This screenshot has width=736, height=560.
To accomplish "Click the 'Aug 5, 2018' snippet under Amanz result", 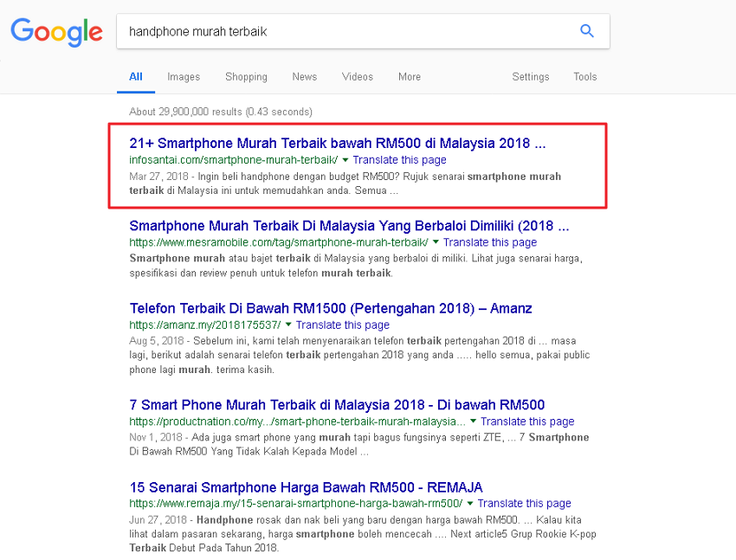I will [x=359, y=355].
